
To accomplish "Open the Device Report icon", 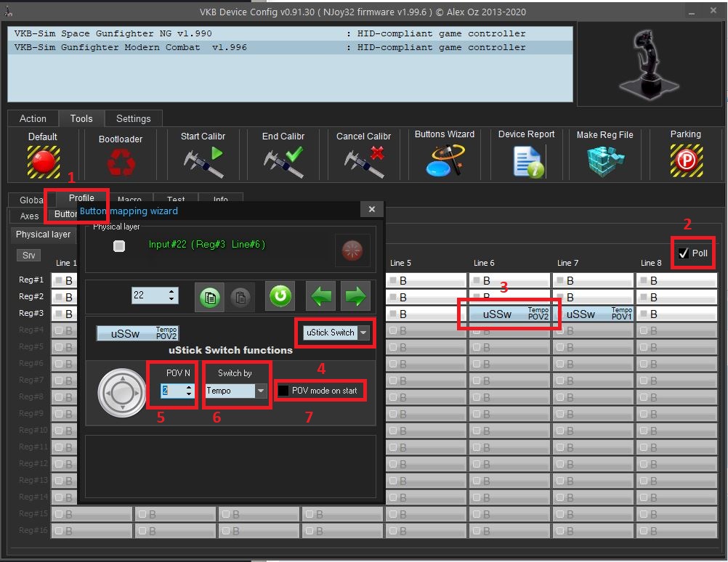I will 529,161.
